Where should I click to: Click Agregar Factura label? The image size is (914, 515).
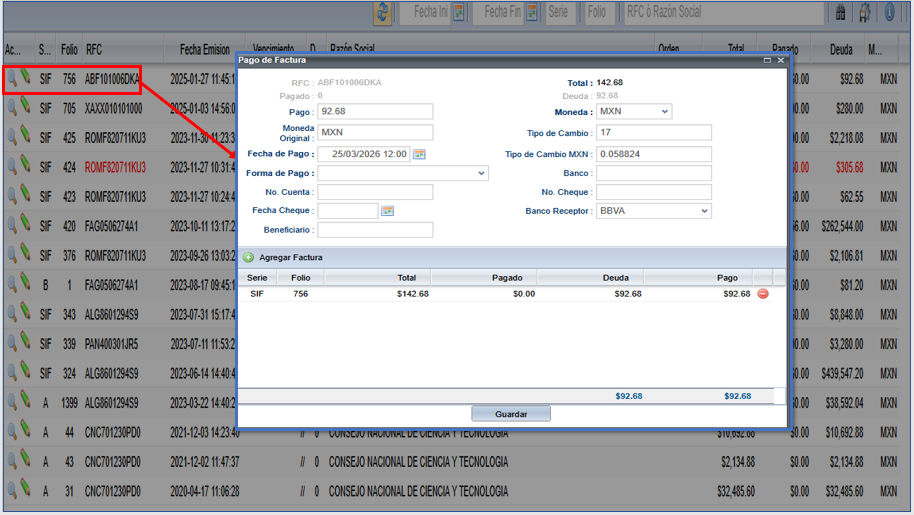pyautogui.click(x=291, y=258)
